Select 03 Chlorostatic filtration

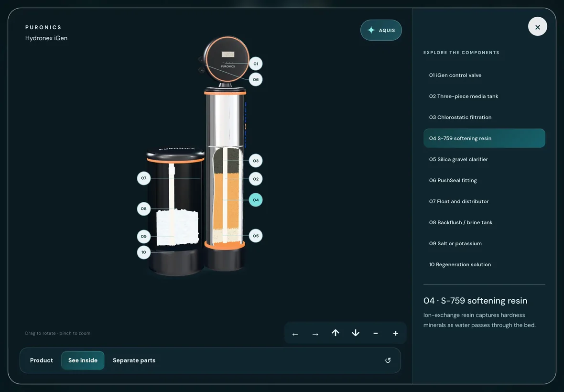[x=484, y=117]
